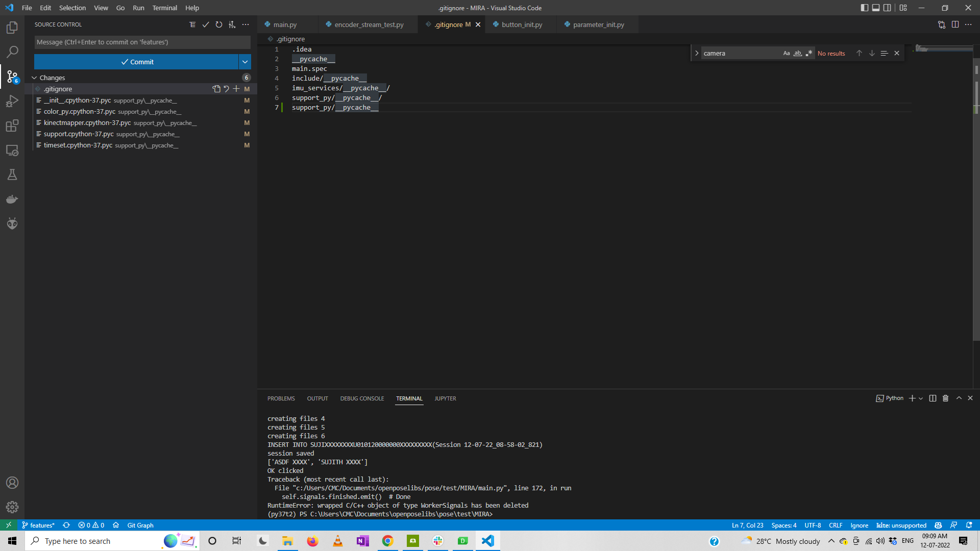Screen dimensions: 980x551
Task: Toggle regex search option
Action: (x=809, y=53)
